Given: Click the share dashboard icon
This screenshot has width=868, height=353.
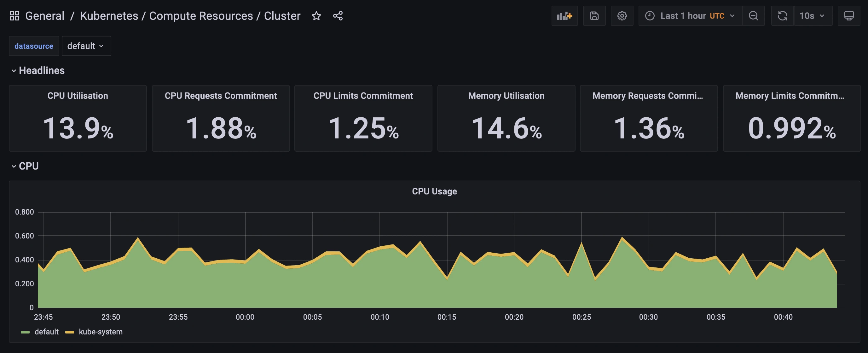Looking at the screenshot, I should [338, 15].
